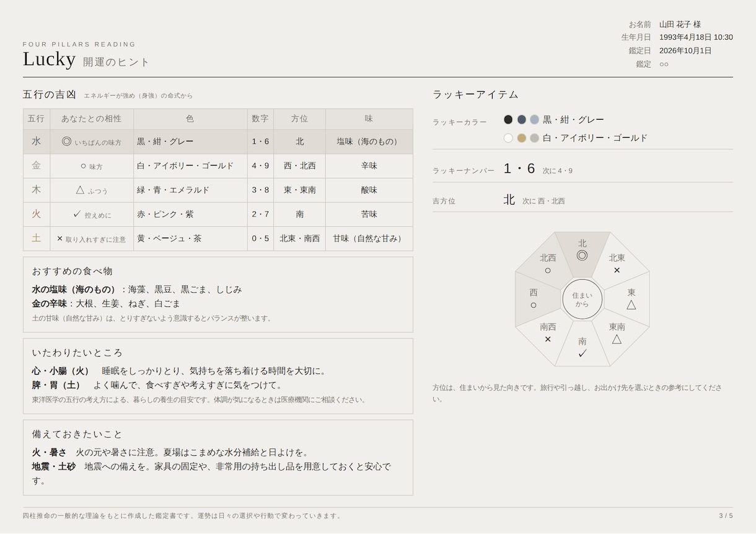Viewport: 756px width, 534px height.
Task: Click the 0・5 number cell
Action: point(260,238)
